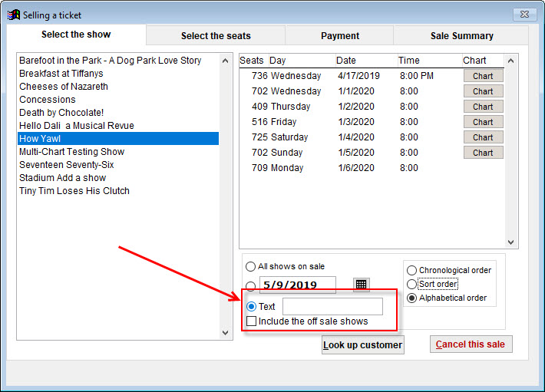Click the Day column header
545x392 pixels.
pos(302,61)
